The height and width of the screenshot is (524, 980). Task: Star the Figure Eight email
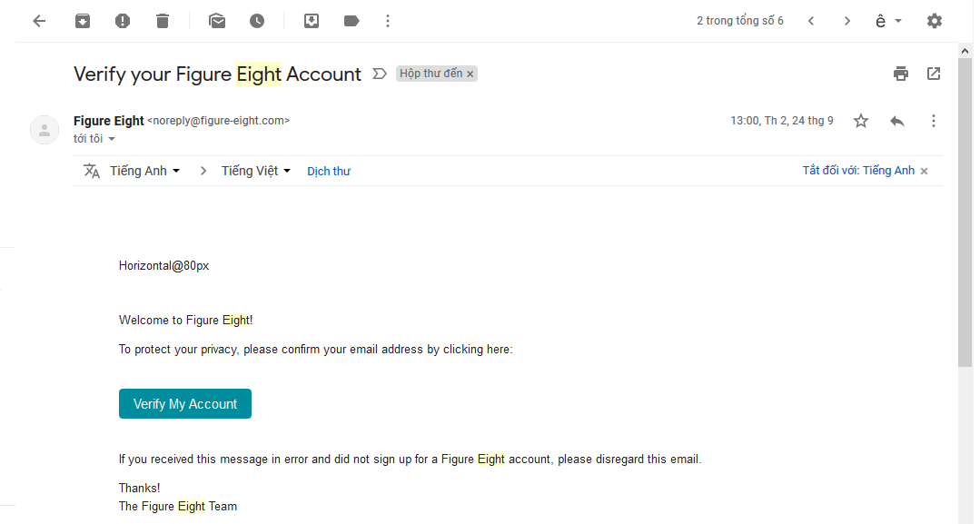coord(861,121)
